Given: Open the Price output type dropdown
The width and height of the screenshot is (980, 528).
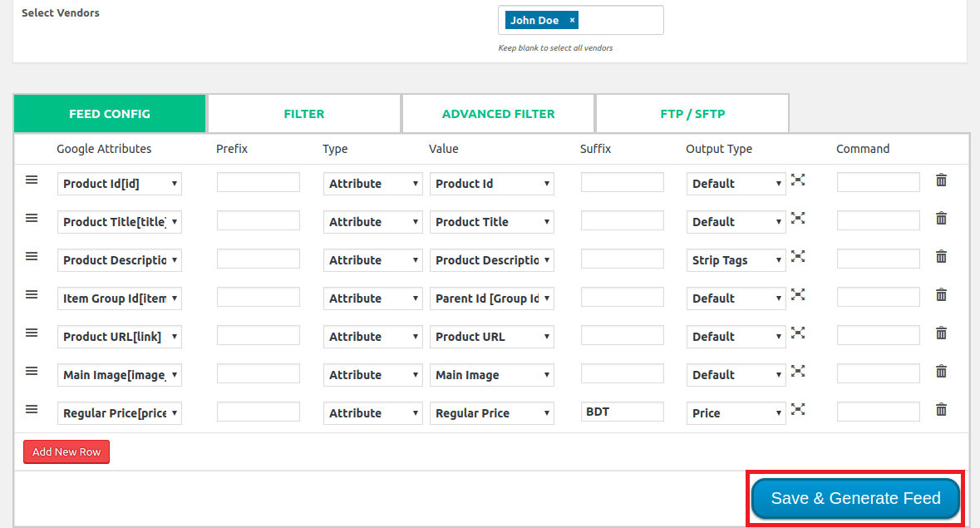Looking at the screenshot, I should click(736, 412).
